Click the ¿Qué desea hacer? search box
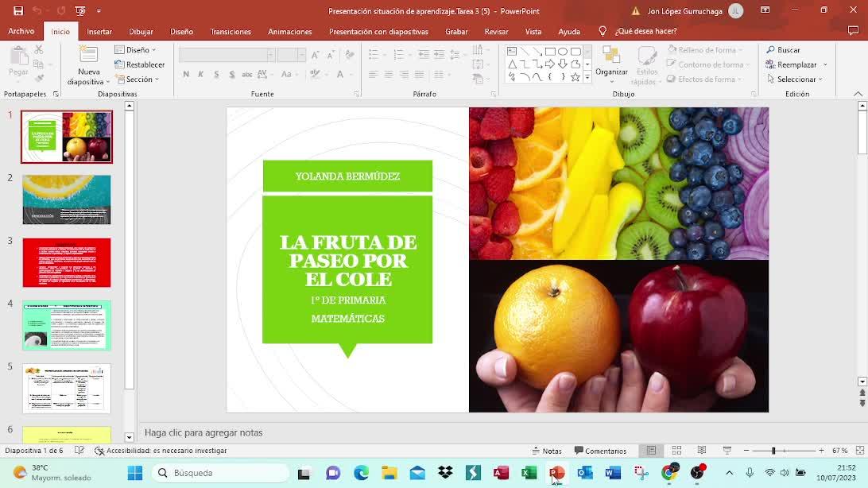868x488 pixels. tap(645, 32)
